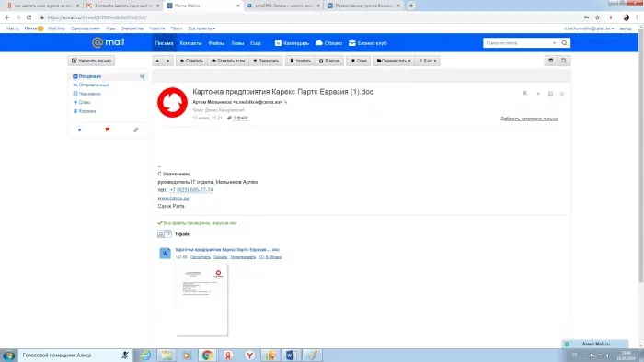Open attachment name Карточка предприятия link

pos(227,249)
